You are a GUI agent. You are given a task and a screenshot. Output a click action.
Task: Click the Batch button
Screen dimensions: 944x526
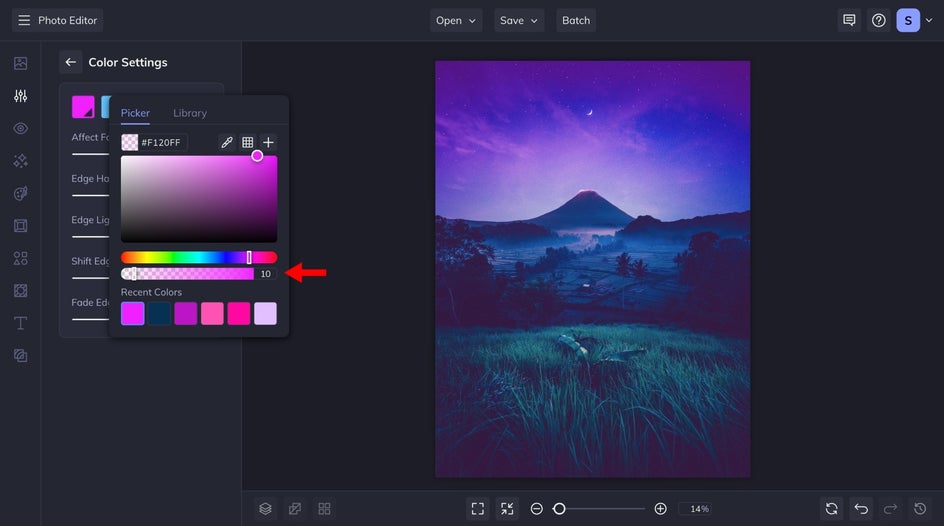[x=576, y=20]
